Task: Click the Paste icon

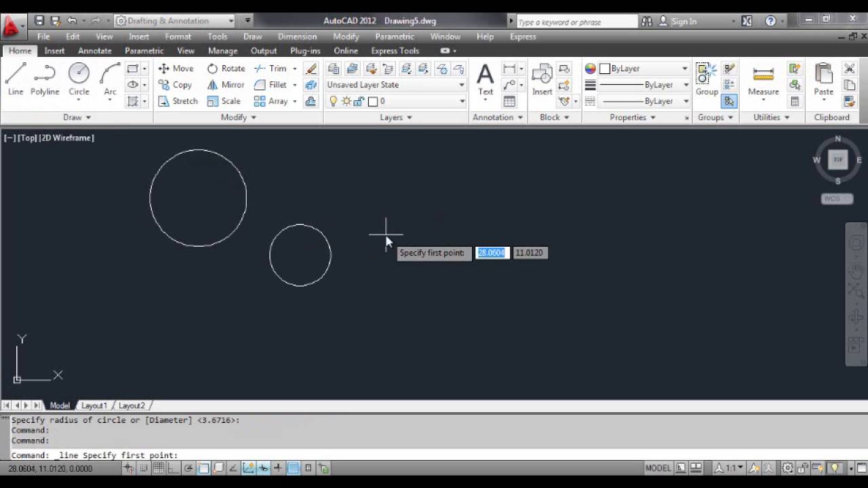Action: click(823, 80)
